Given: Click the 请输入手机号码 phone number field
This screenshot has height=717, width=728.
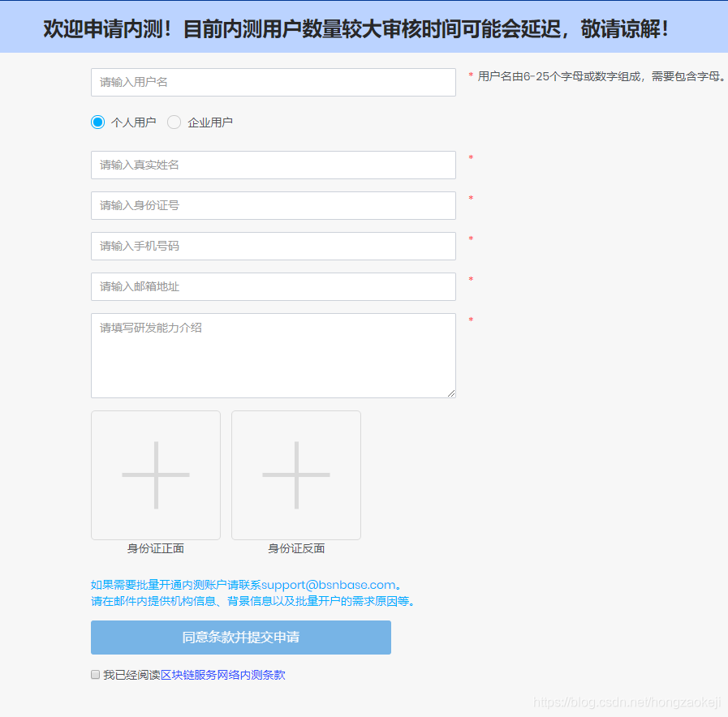Looking at the screenshot, I should click(273, 246).
